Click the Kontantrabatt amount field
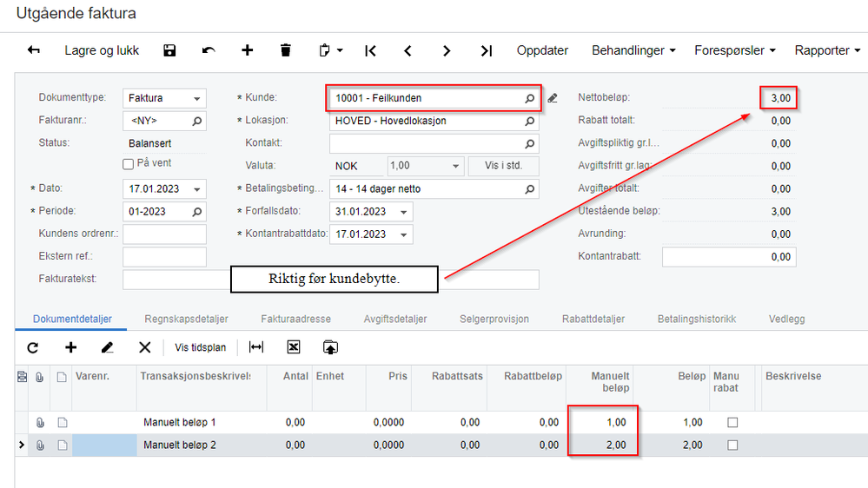Screen dimensions: 868x488 729,257
